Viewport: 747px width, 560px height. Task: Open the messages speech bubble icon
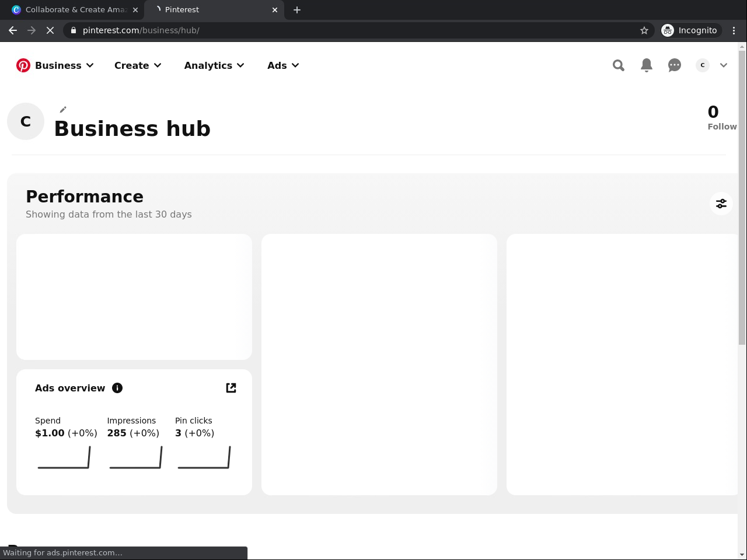[675, 65]
